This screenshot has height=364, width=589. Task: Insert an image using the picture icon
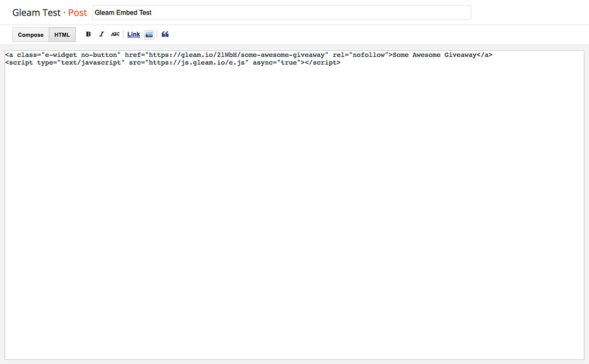click(149, 35)
